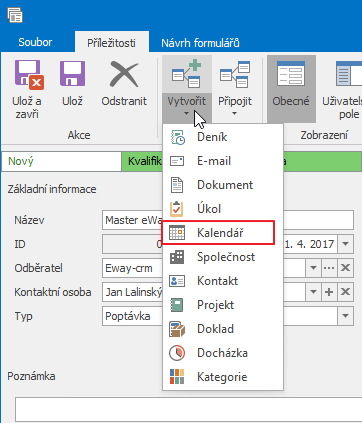Expand the Kontaktní osoba dropdown arrow
This screenshot has width=362, height=423.
(x=313, y=292)
